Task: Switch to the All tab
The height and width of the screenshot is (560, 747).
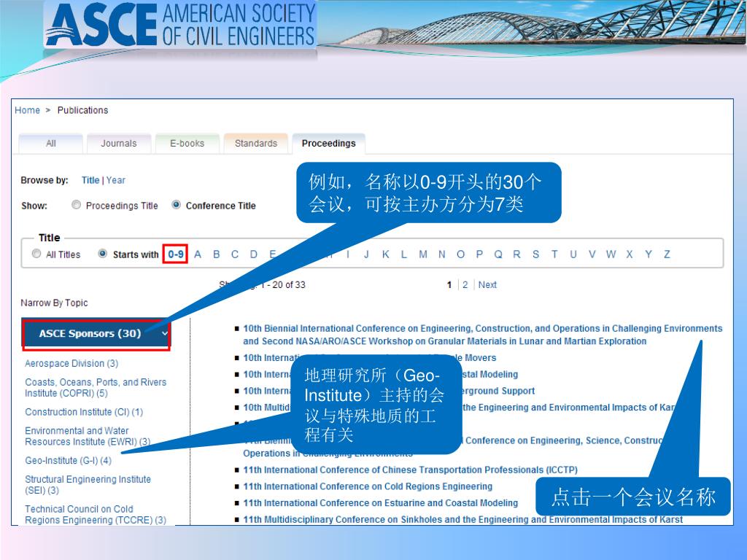Action: [51, 144]
